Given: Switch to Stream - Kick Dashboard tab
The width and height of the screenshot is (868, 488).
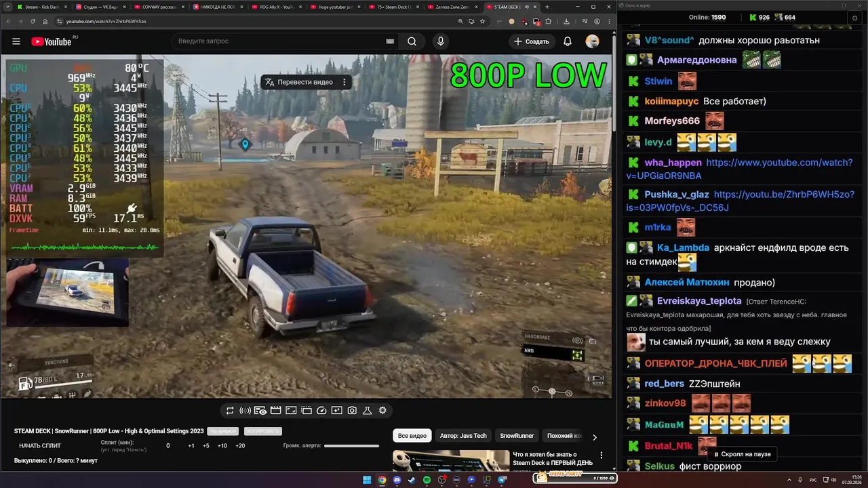Looking at the screenshot, I should point(42,7).
